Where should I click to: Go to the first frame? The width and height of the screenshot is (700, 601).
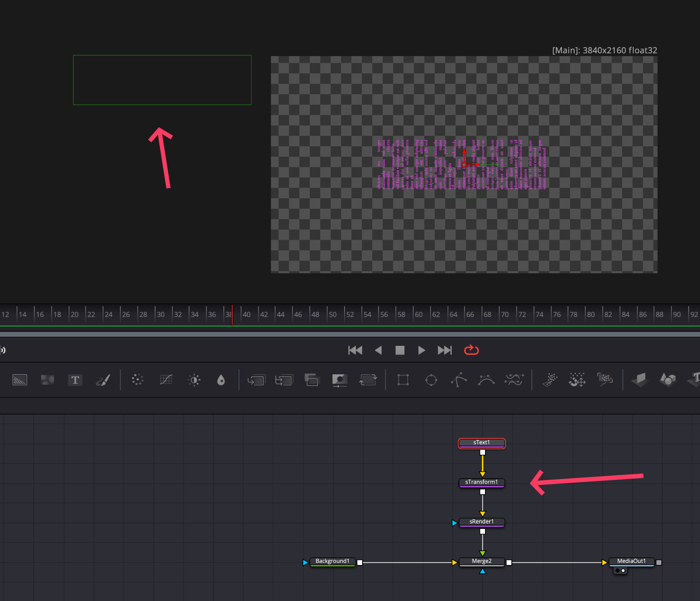(355, 350)
